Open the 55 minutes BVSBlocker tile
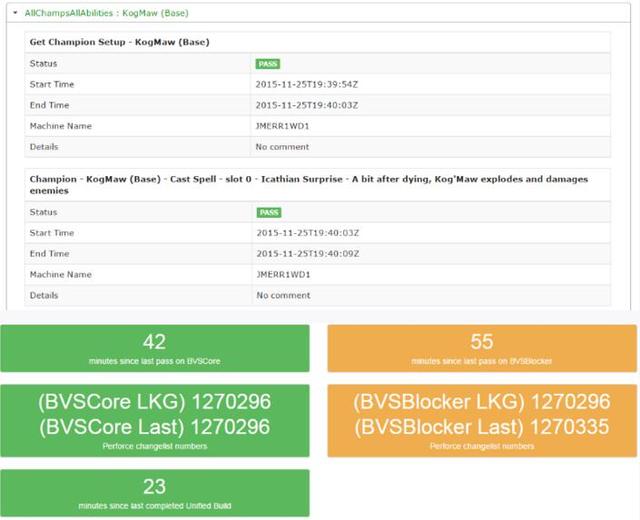 (482, 349)
